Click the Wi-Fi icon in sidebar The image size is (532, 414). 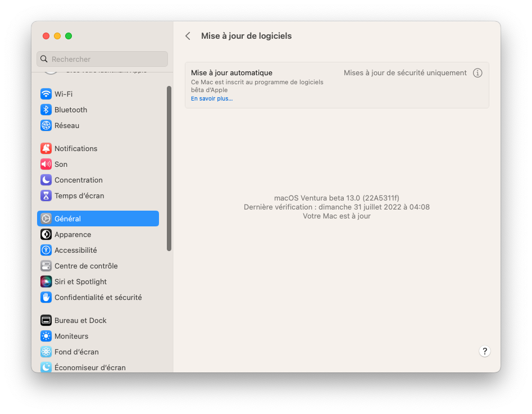coord(46,94)
